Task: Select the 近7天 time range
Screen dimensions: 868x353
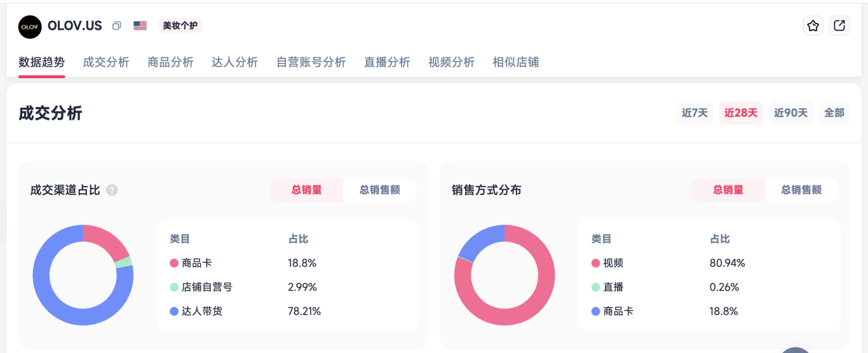Action: click(695, 113)
